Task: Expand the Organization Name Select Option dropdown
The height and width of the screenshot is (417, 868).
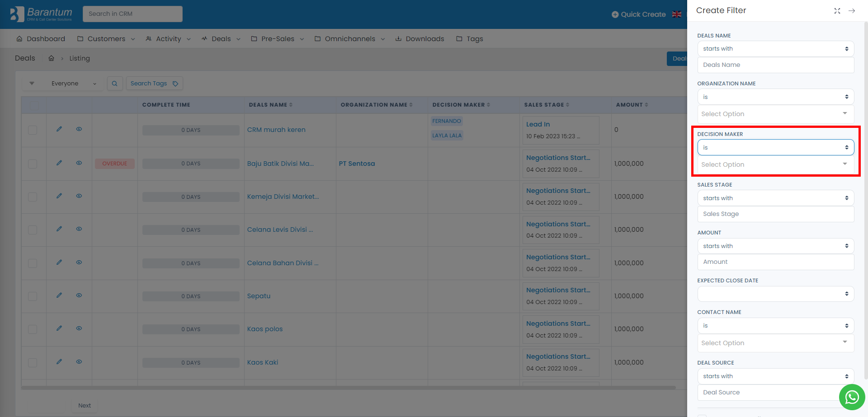Action: coord(775,114)
